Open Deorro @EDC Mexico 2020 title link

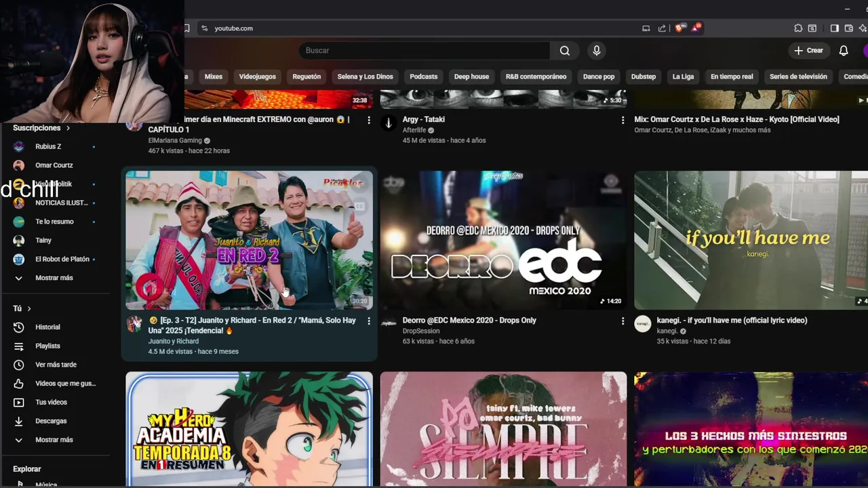469,321
